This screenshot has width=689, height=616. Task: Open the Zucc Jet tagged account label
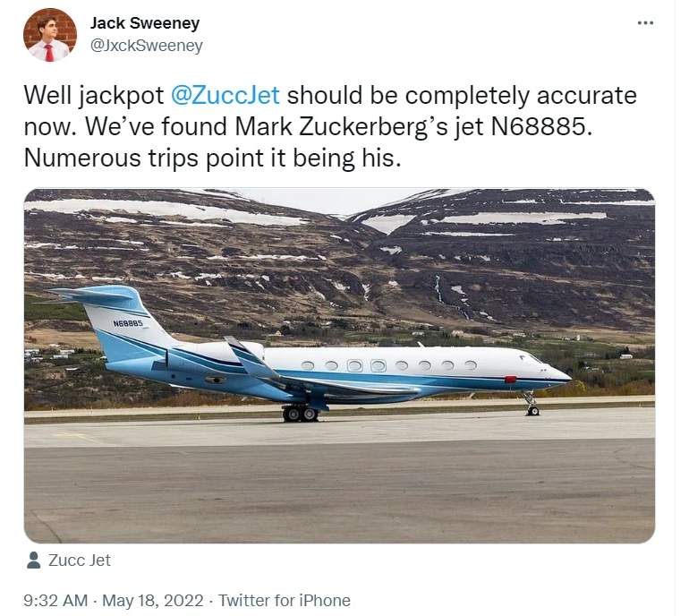80,560
